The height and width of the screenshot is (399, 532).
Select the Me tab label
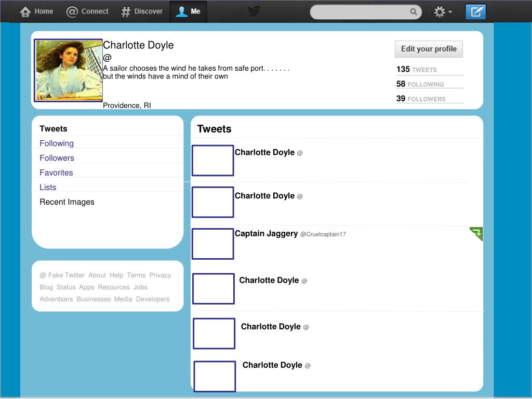pos(195,11)
